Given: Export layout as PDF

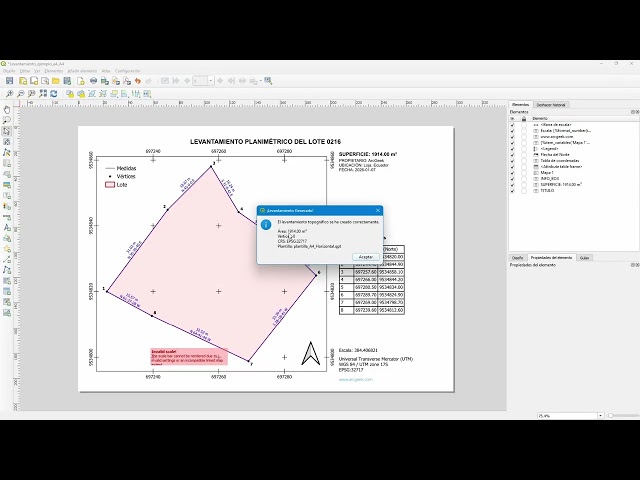Looking at the screenshot, I should pos(127,81).
